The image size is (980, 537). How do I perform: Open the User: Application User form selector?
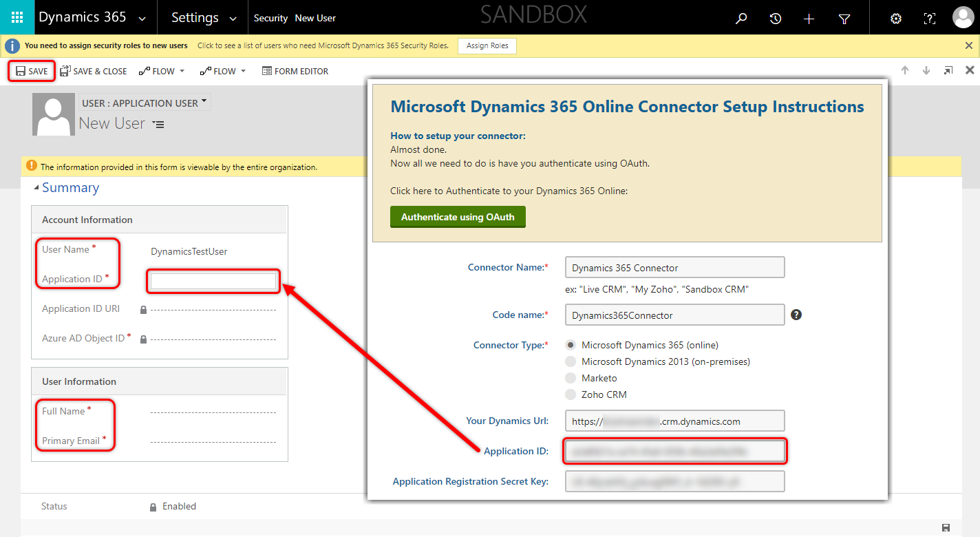coord(145,103)
